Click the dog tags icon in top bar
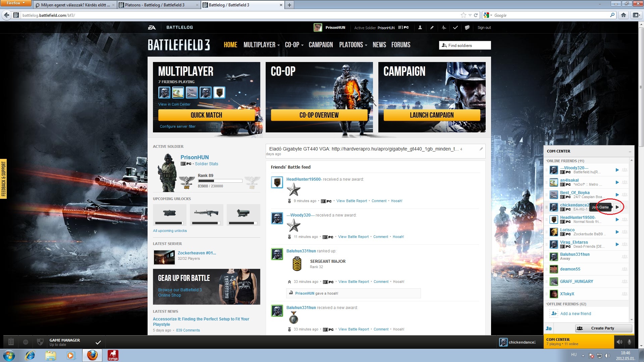The width and height of the screenshot is (644, 362). 467,27
